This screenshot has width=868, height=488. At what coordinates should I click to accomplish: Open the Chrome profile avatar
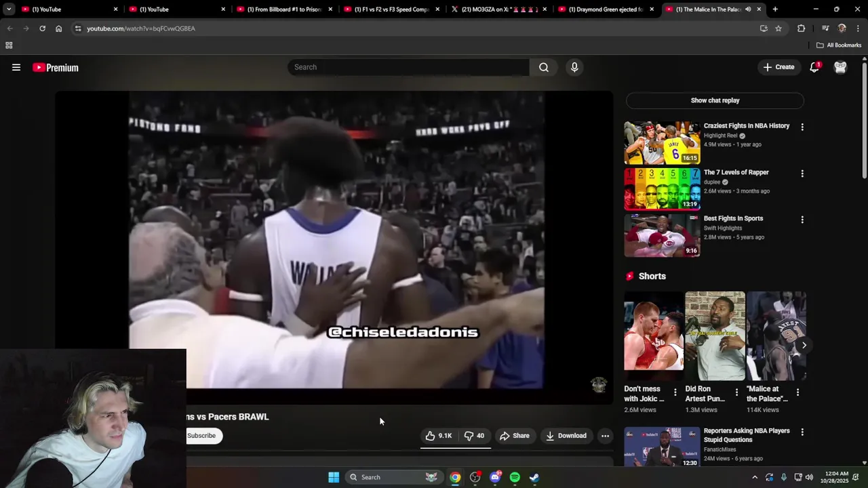pos(842,28)
